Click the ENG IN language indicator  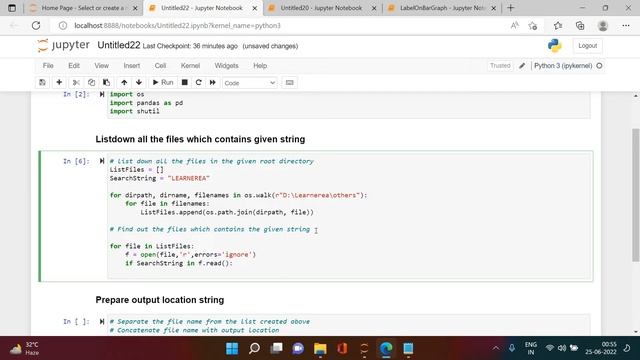[x=531, y=348]
